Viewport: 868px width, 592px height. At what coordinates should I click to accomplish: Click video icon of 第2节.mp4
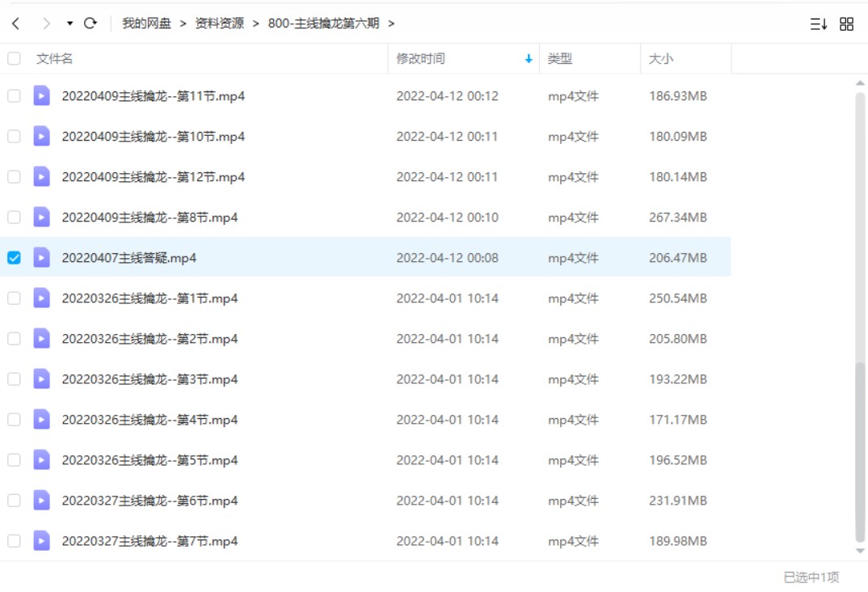[41, 338]
